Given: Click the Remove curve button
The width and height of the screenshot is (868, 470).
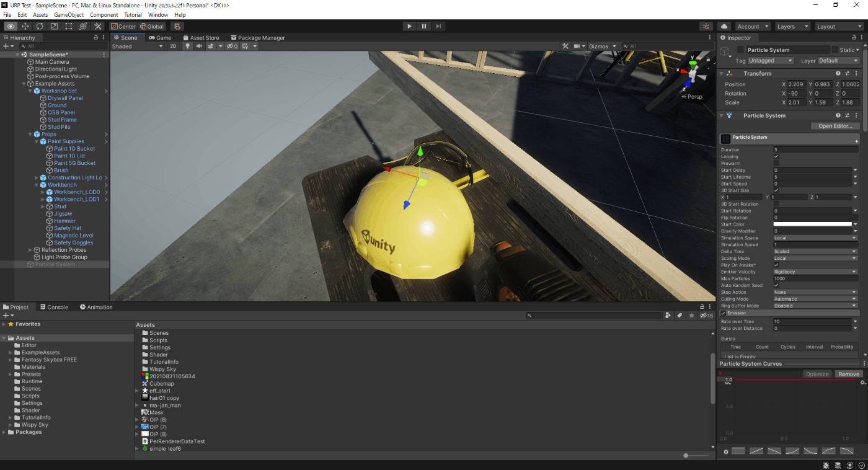Looking at the screenshot, I should pyautogui.click(x=849, y=374).
